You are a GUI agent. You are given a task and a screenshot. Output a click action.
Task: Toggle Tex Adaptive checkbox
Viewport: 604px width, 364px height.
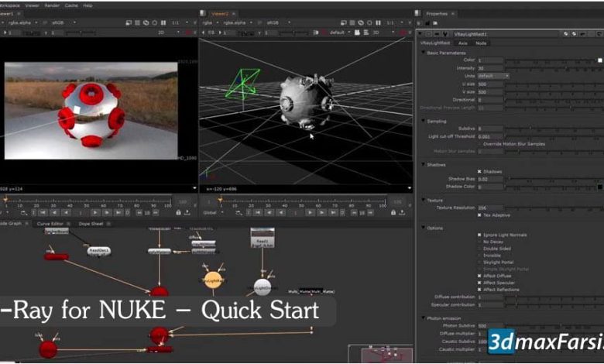click(479, 215)
